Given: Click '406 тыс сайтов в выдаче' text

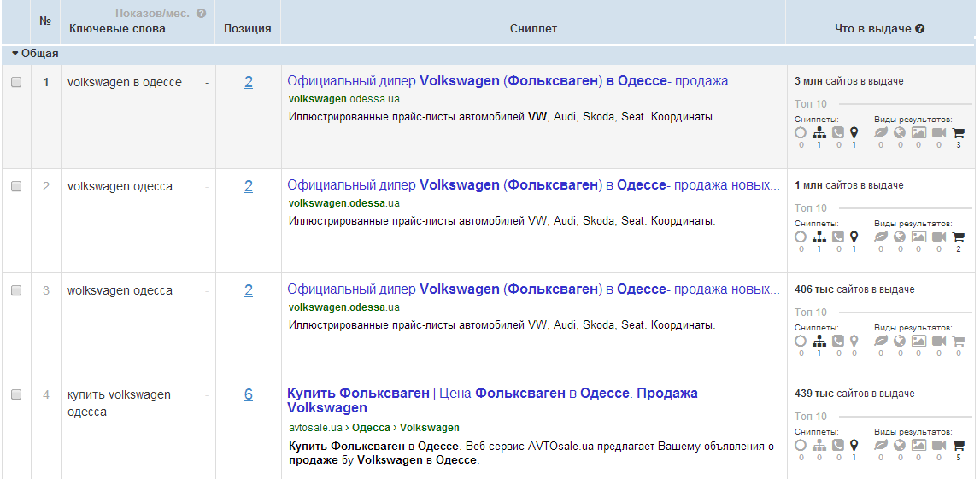Looking at the screenshot, I should point(854,289).
